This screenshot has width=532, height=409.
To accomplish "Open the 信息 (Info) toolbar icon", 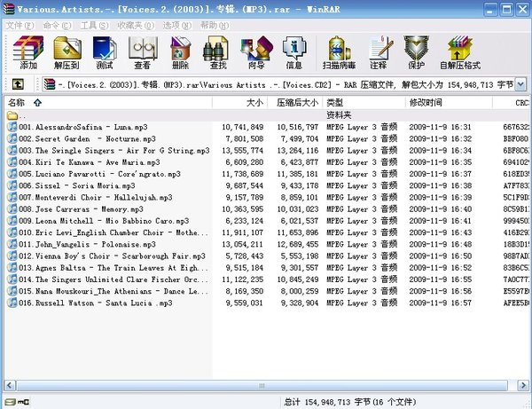I will point(293,52).
